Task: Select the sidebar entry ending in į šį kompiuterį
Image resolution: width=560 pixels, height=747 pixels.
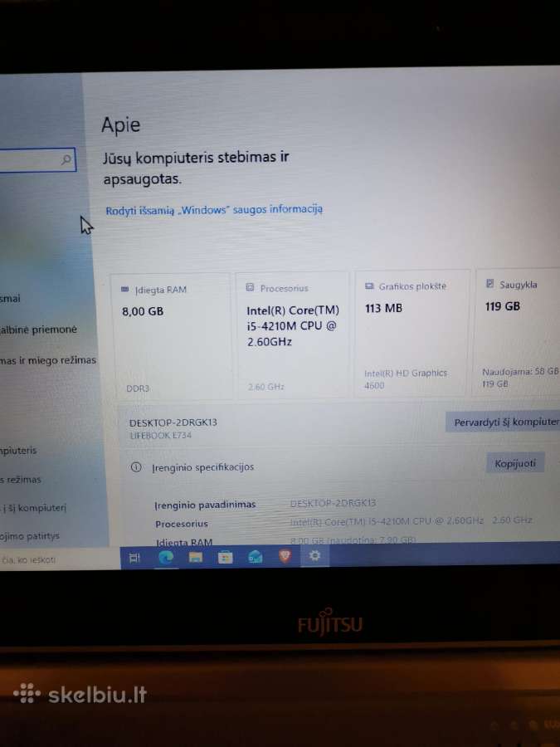Action: pos(33,507)
